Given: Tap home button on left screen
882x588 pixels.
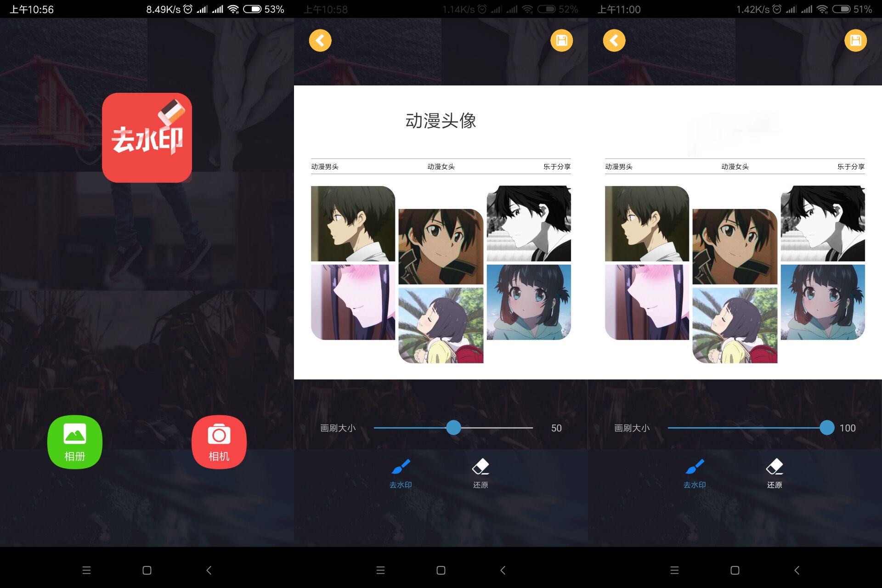Looking at the screenshot, I should pos(147,570).
